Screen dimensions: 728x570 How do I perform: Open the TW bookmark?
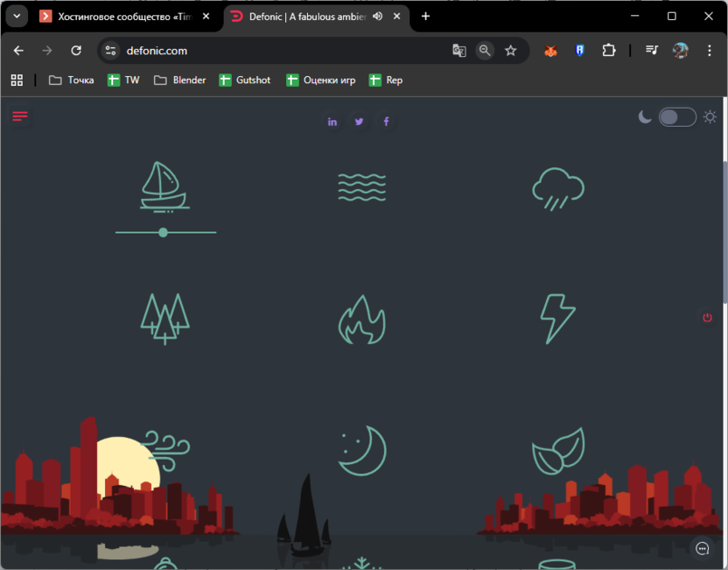pos(123,80)
